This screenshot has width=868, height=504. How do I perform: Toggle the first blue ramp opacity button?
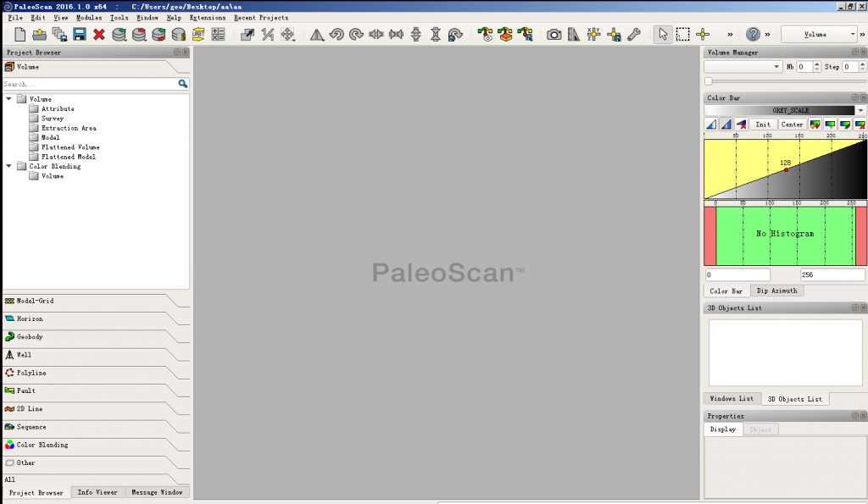711,125
